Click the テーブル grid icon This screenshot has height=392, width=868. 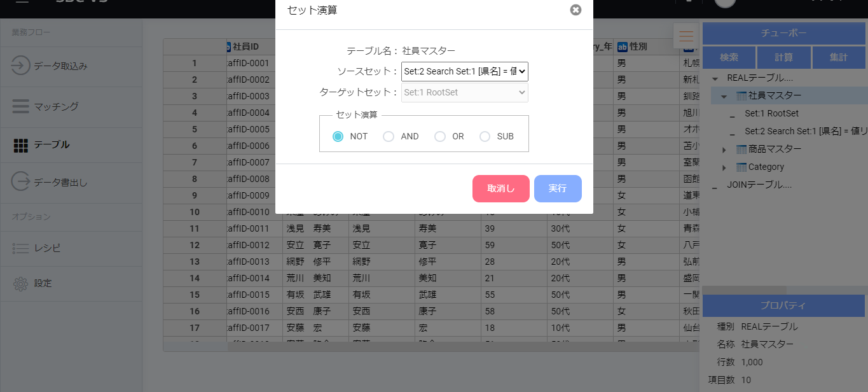21,145
